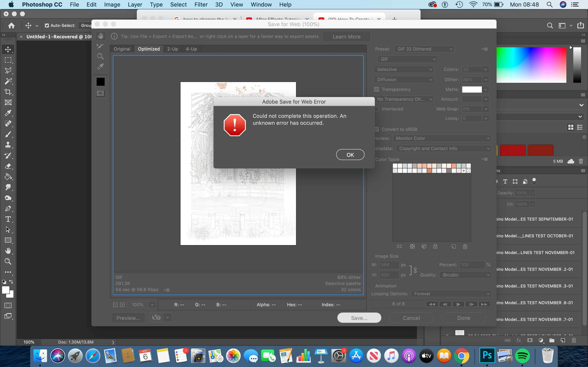Viewport: 588px width, 367px height.
Task: Select the Zoom tool in Save for Web
Action: click(x=100, y=56)
